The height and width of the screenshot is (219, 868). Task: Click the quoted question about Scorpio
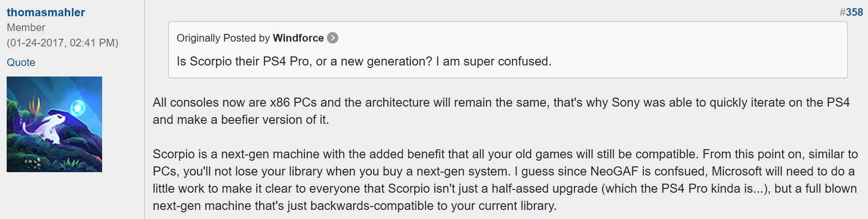pyautogui.click(x=364, y=61)
